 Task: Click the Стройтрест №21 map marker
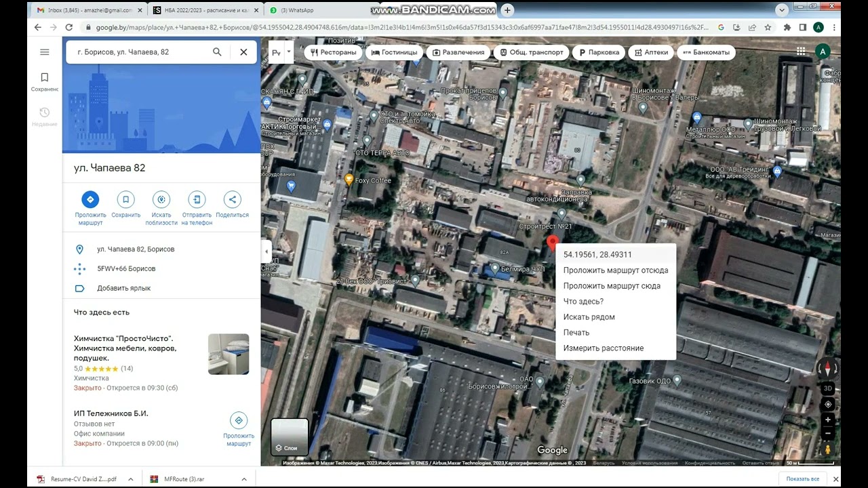[x=561, y=213]
